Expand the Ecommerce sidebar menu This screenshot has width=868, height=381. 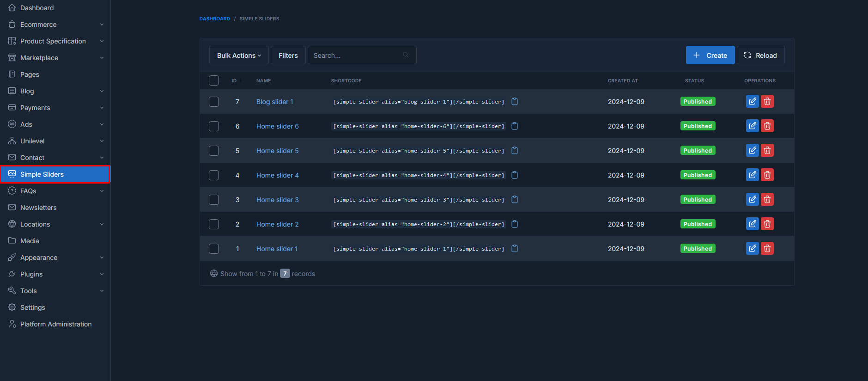tap(55, 25)
